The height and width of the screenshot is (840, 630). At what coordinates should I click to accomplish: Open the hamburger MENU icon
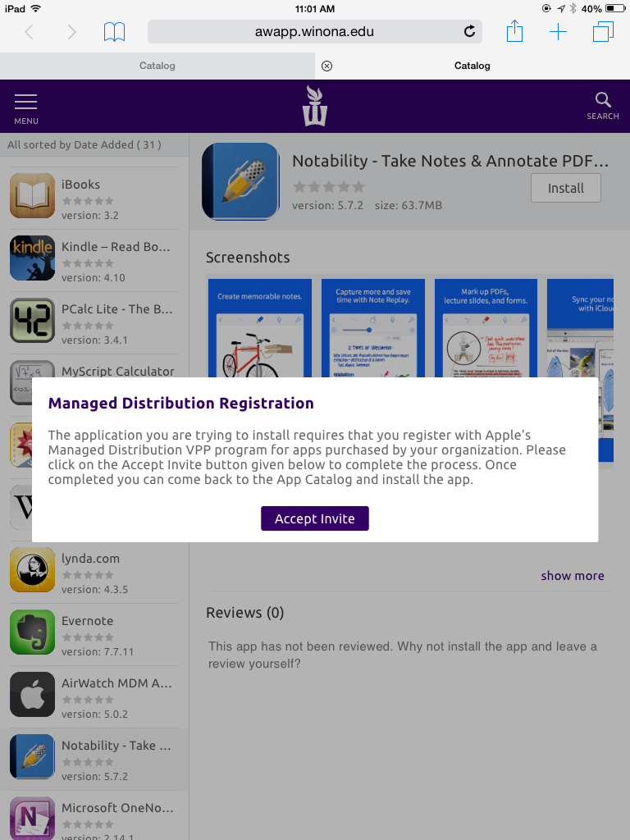point(26,107)
